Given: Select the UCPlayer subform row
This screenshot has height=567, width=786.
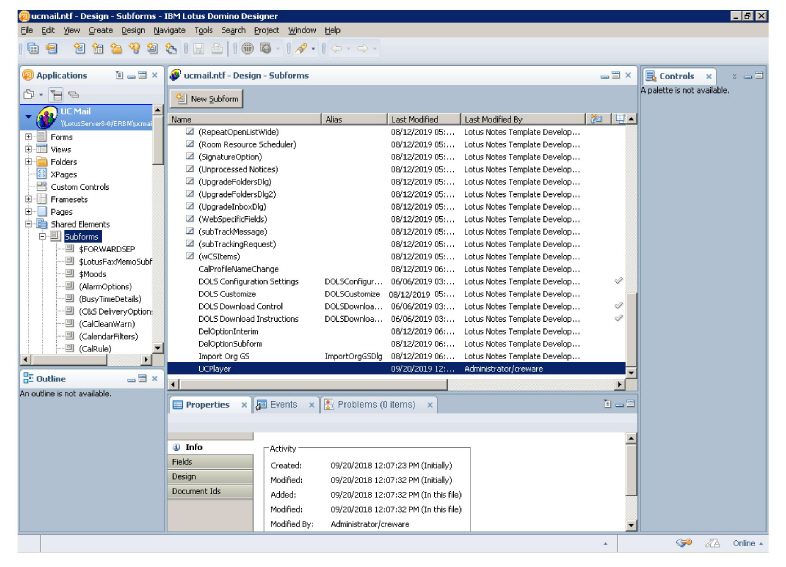Looking at the screenshot, I should pos(397,368).
